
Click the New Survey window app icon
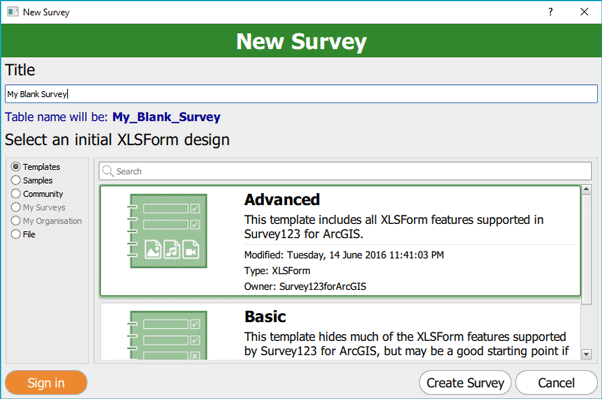pyautogui.click(x=13, y=12)
